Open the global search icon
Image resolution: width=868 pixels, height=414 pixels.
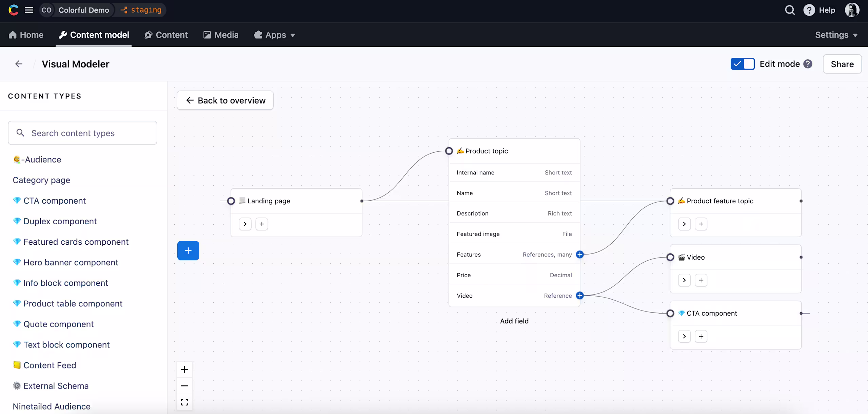point(790,10)
